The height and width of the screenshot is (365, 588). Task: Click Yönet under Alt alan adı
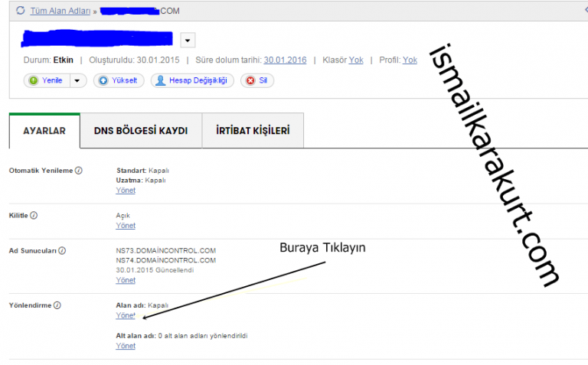click(126, 346)
